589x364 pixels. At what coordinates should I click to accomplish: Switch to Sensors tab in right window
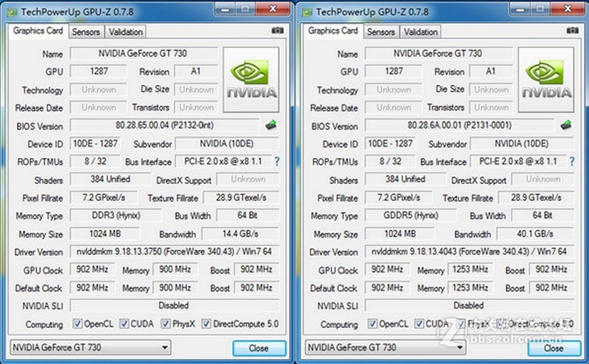(x=381, y=32)
